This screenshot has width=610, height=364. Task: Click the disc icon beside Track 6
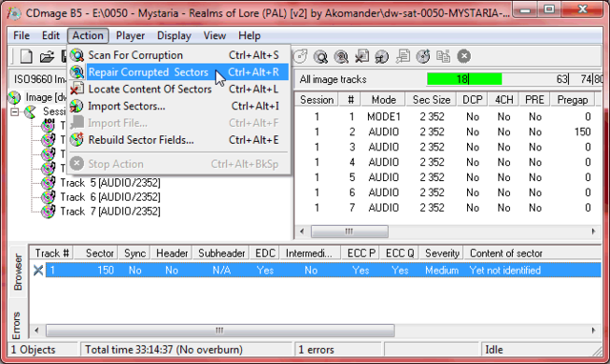[49, 197]
